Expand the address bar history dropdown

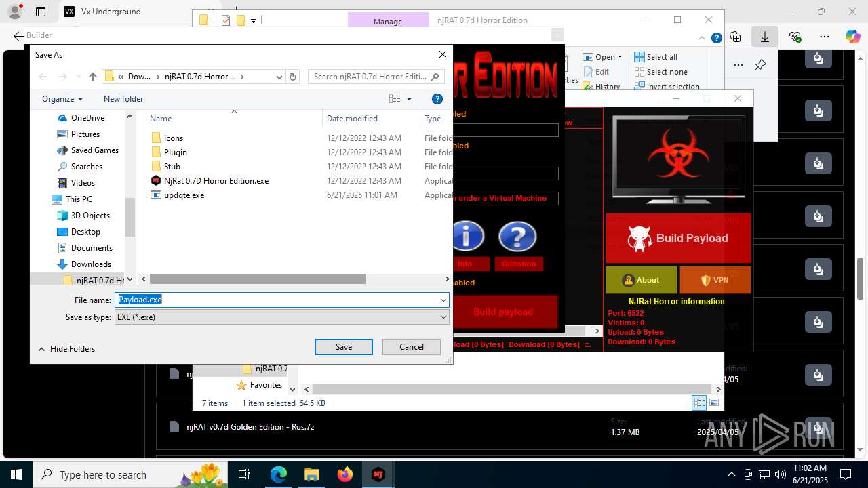[x=279, y=77]
